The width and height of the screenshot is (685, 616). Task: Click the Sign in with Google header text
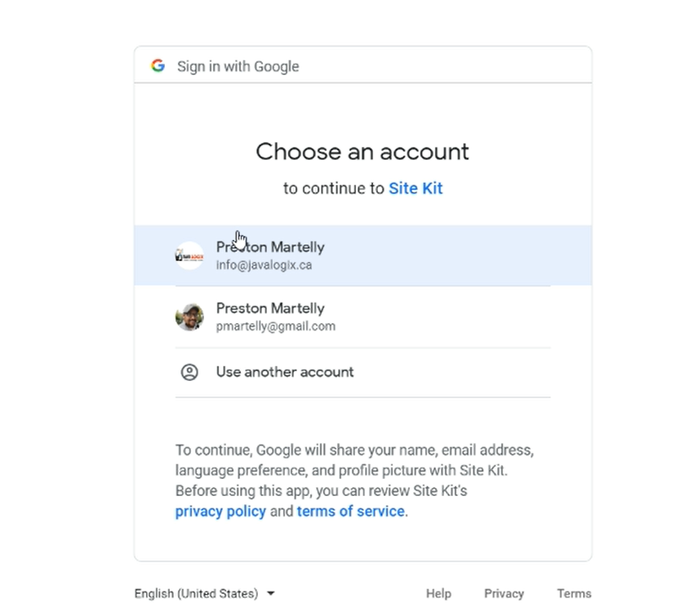click(238, 66)
